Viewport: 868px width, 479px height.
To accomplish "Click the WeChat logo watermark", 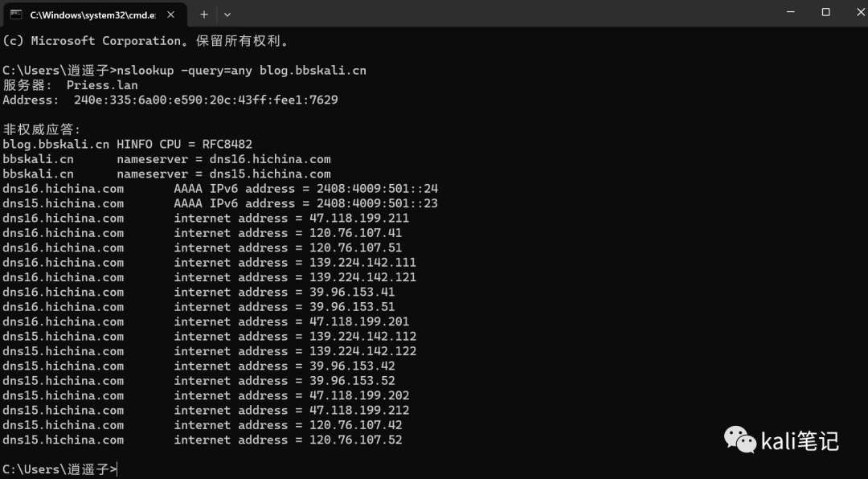I will (x=740, y=440).
